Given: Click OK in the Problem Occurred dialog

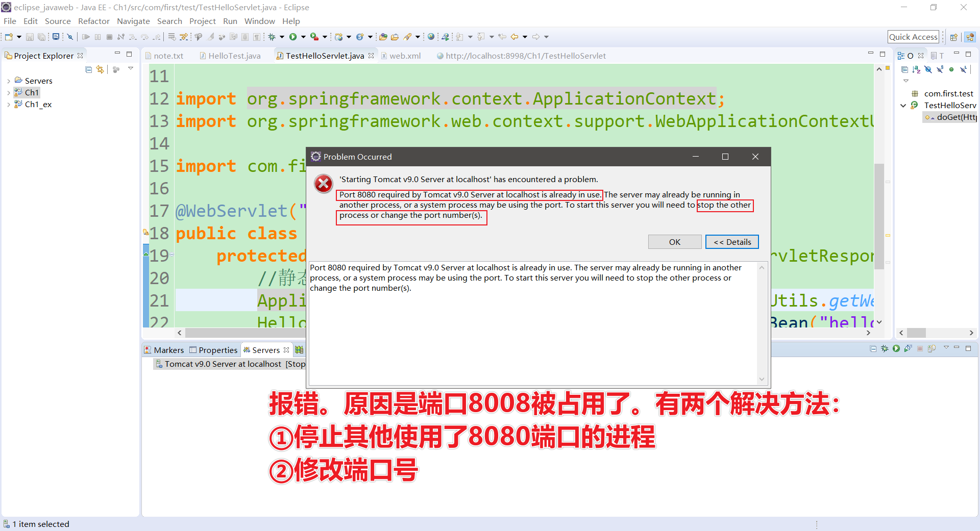Looking at the screenshot, I should coord(675,242).
